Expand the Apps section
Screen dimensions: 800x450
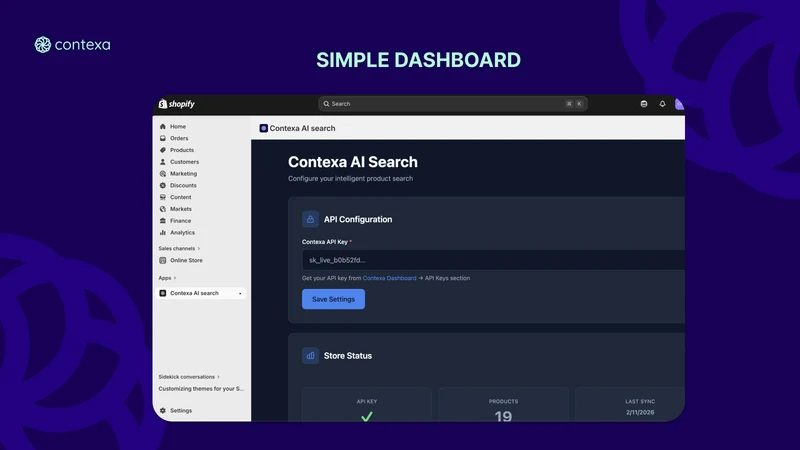pos(167,278)
